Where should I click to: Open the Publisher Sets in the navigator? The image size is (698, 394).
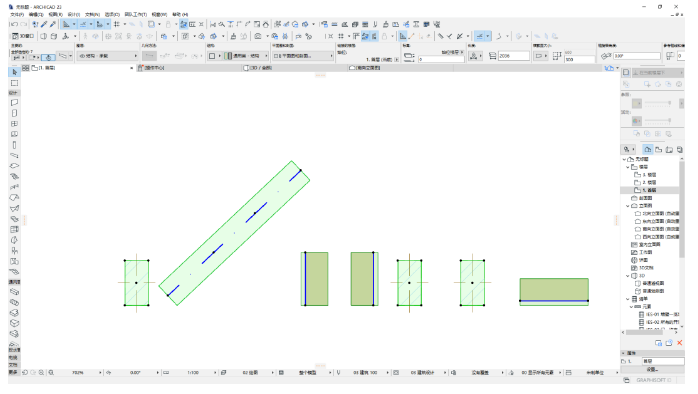tap(680, 150)
